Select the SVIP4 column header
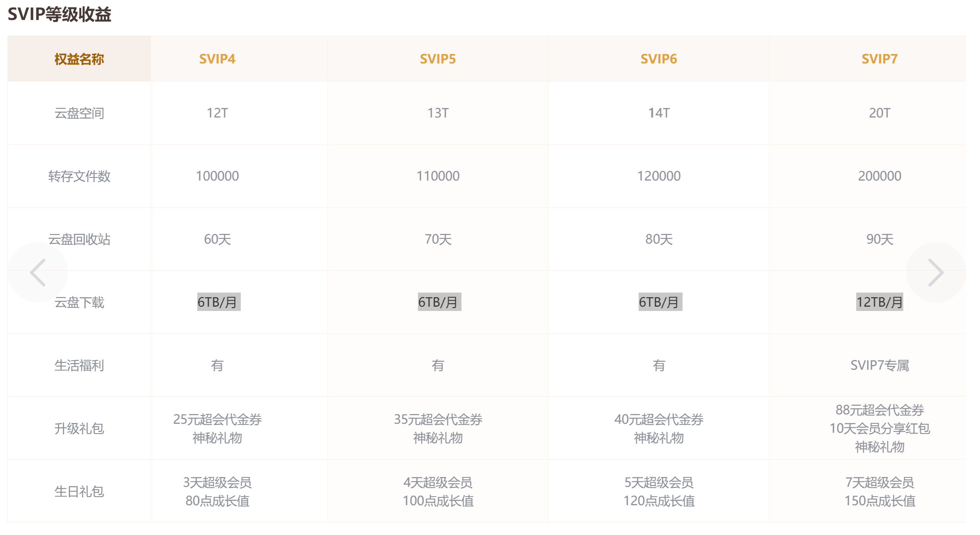 click(217, 59)
